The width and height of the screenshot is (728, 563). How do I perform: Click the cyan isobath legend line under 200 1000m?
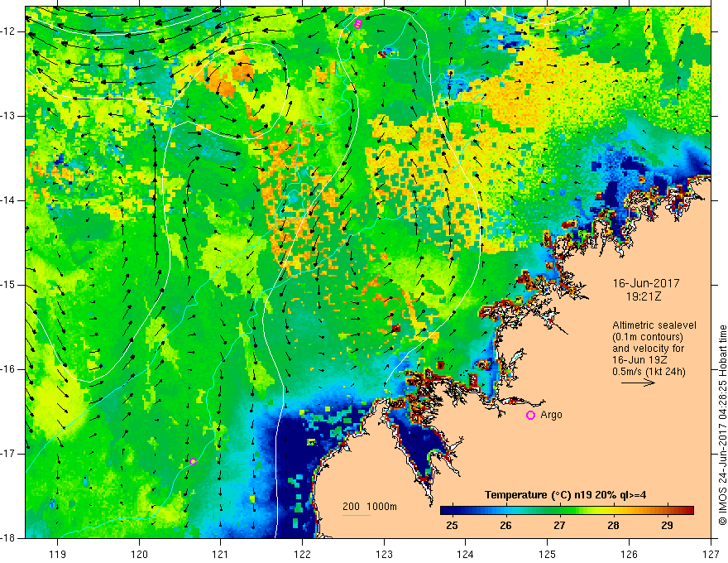pos(357,515)
